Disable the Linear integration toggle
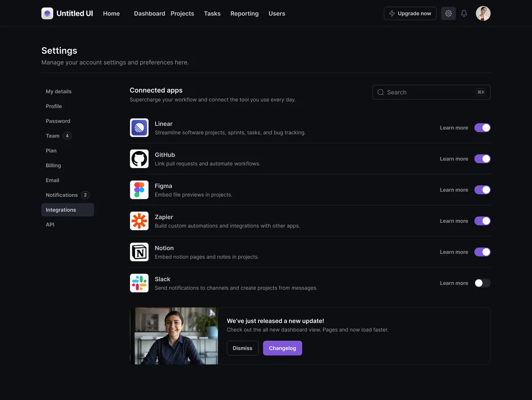This screenshot has width=532, height=400. [482, 128]
